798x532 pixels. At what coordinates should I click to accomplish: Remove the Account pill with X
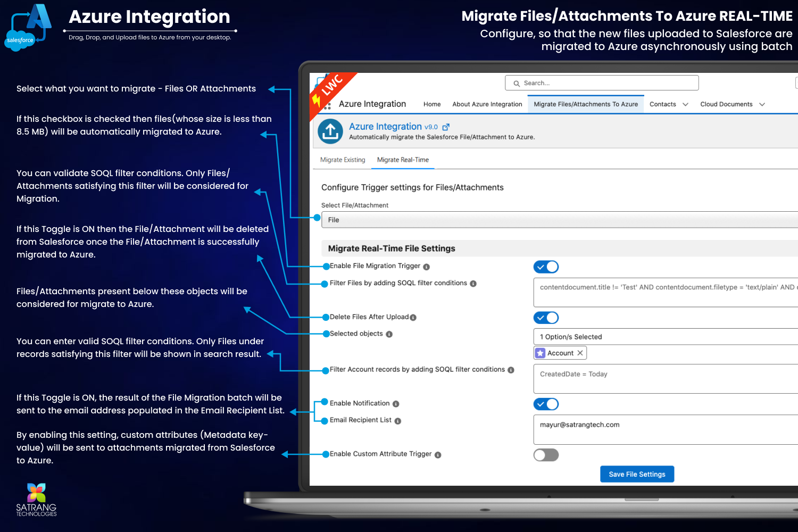point(580,353)
